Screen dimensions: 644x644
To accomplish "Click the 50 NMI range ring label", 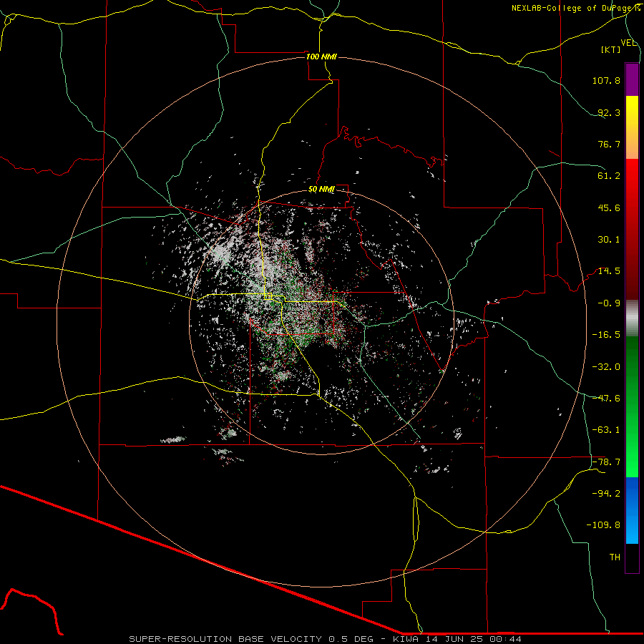I will (321, 190).
